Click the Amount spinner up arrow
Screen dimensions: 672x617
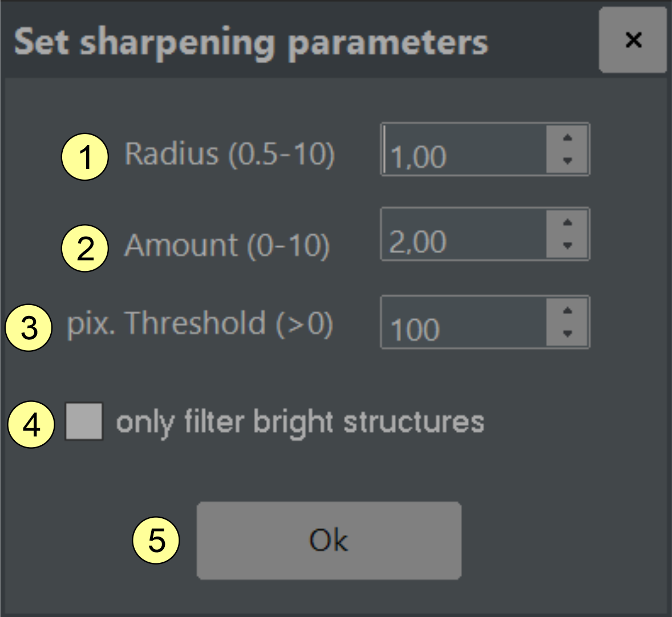click(x=567, y=222)
